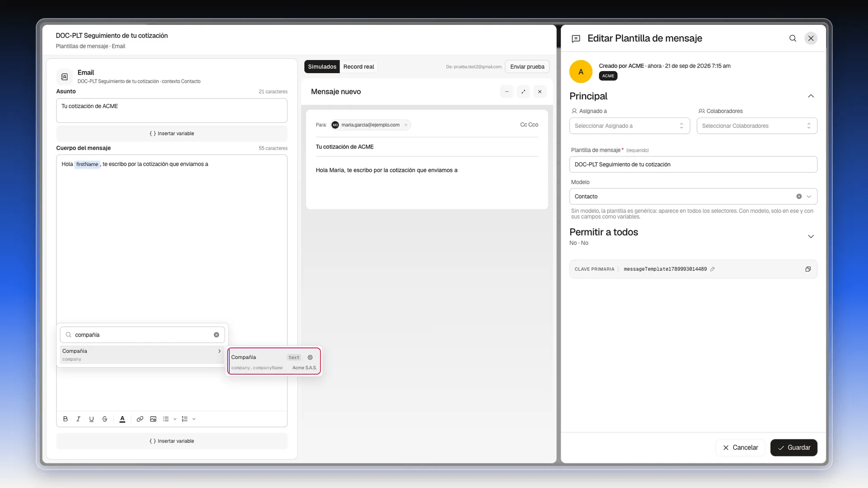This screenshot has width=868, height=488.
Task: Apply strikethrough formatting in editor toolbar
Action: click(x=104, y=419)
